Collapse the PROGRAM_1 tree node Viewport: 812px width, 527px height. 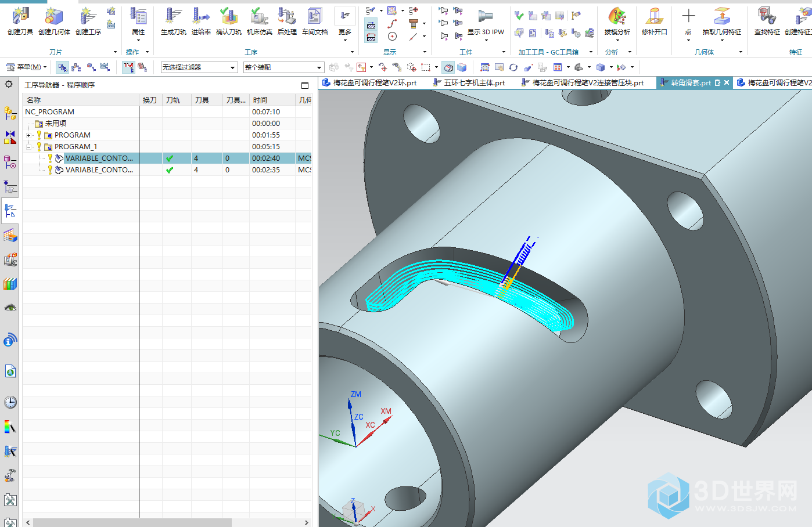click(28, 147)
